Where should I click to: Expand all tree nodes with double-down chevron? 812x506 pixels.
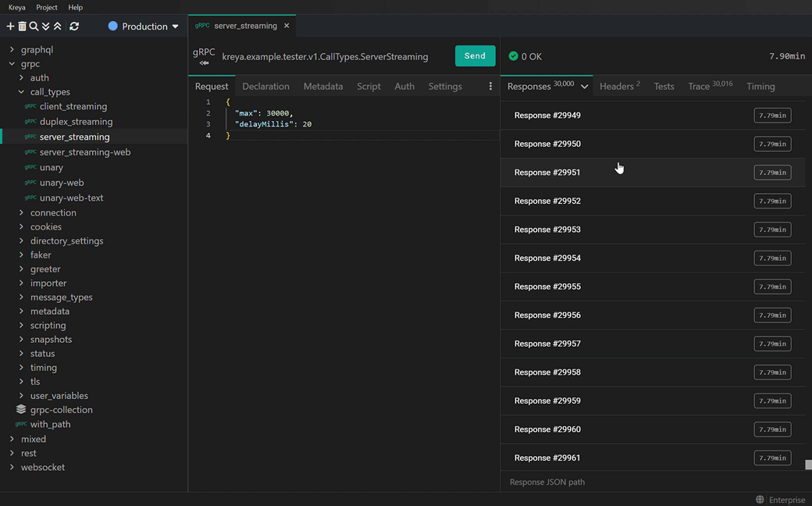pos(45,27)
